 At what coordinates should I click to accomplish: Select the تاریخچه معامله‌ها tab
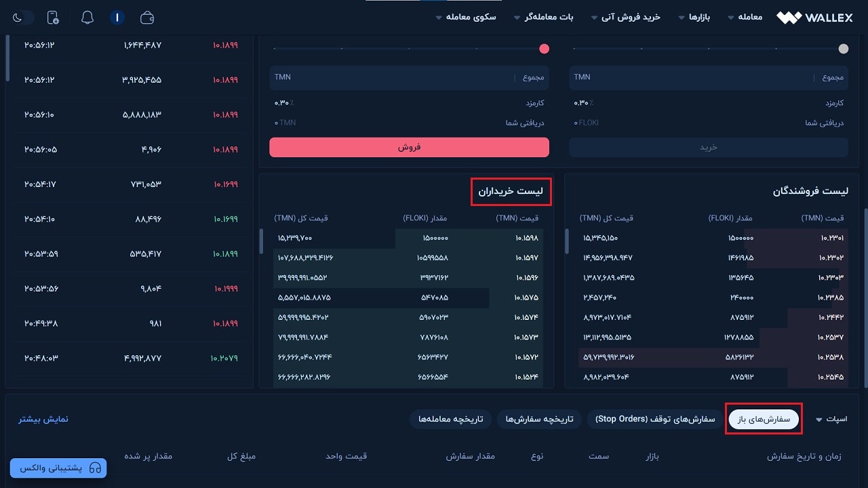450,420
